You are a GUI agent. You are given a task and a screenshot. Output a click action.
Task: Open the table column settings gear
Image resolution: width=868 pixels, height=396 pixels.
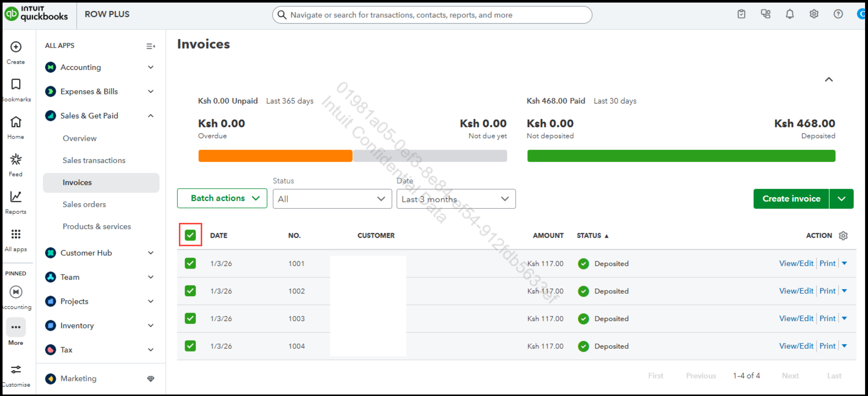843,236
